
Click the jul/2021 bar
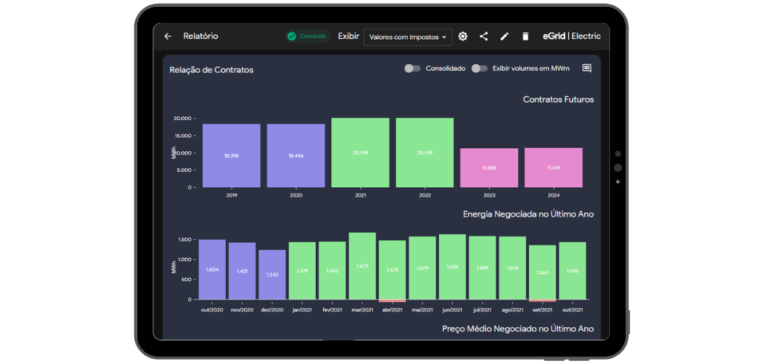[482, 267]
